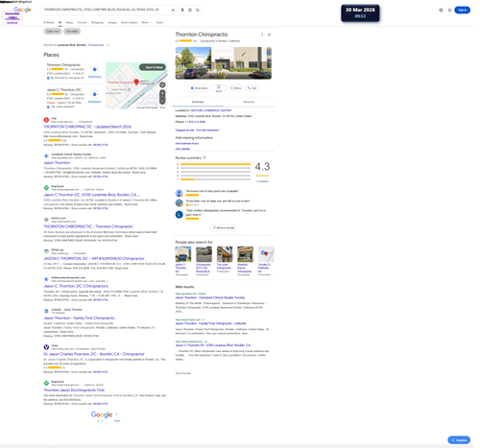Switch to the Maps search tab
This screenshot has height=448, width=480.
pos(69,22)
